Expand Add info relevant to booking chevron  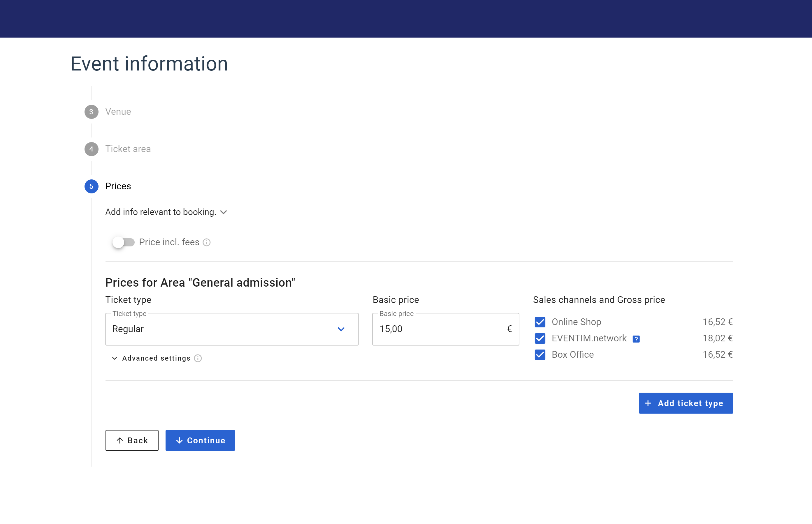coord(223,212)
